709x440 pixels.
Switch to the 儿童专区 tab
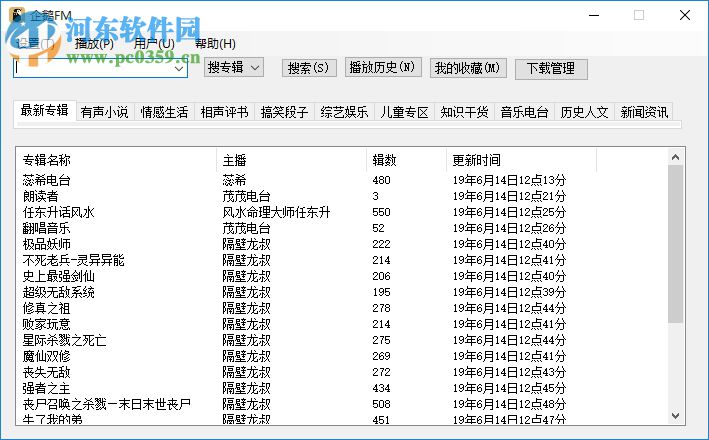(x=405, y=112)
